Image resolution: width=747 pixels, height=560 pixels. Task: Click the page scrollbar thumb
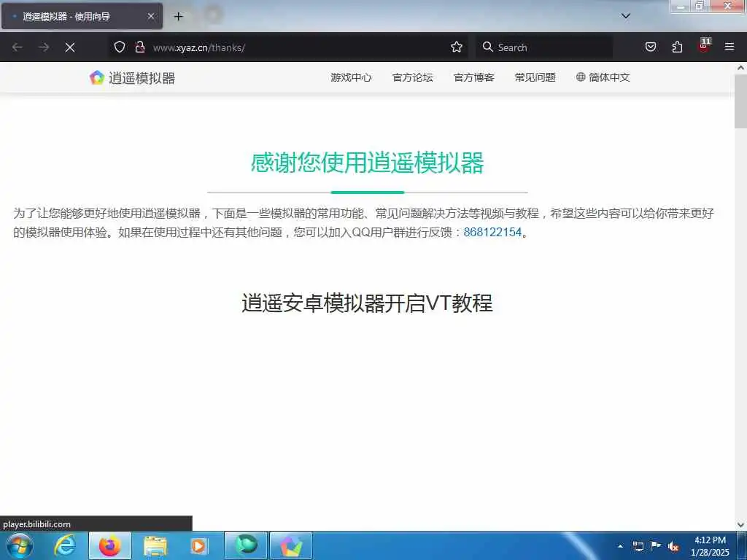[x=740, y=101]
